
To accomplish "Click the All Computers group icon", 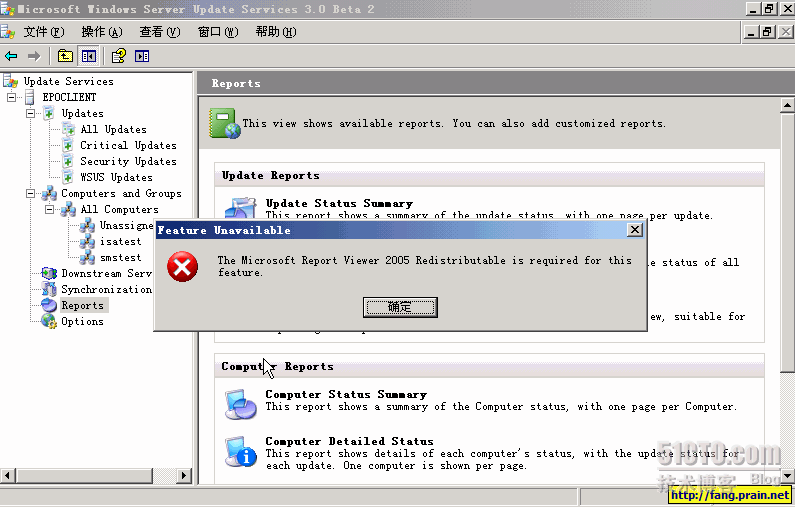I will (x=68, y=209).
